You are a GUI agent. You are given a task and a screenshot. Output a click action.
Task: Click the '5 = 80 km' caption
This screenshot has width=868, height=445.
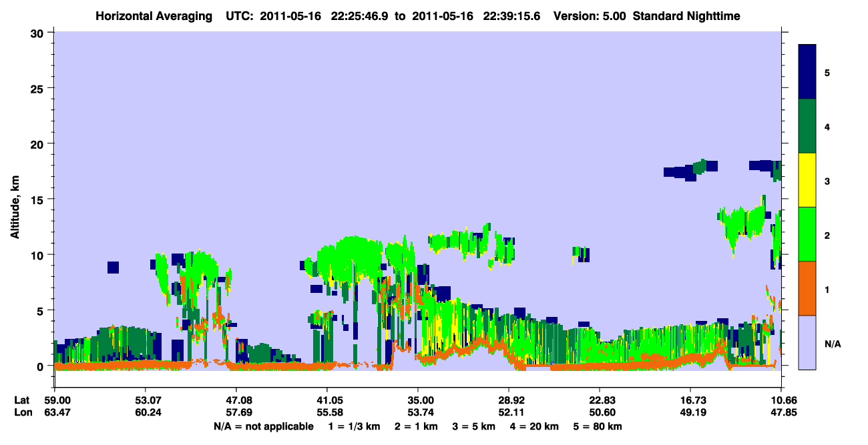(598, 426)
